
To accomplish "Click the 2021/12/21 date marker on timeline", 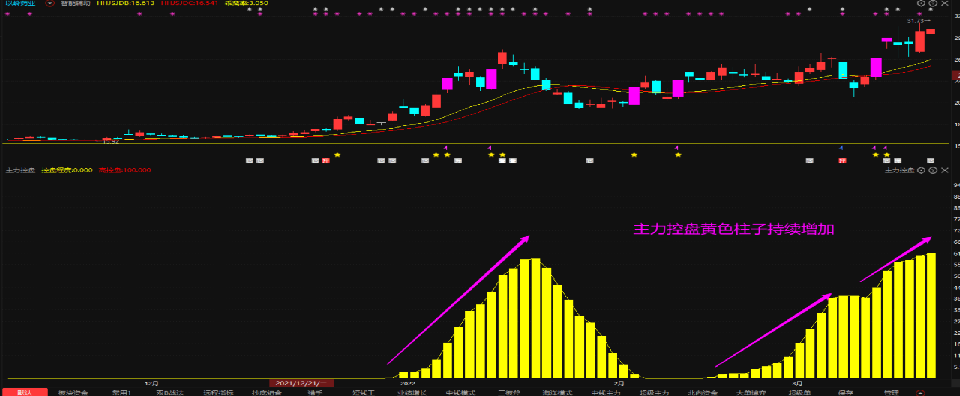I will click(301, 383).
